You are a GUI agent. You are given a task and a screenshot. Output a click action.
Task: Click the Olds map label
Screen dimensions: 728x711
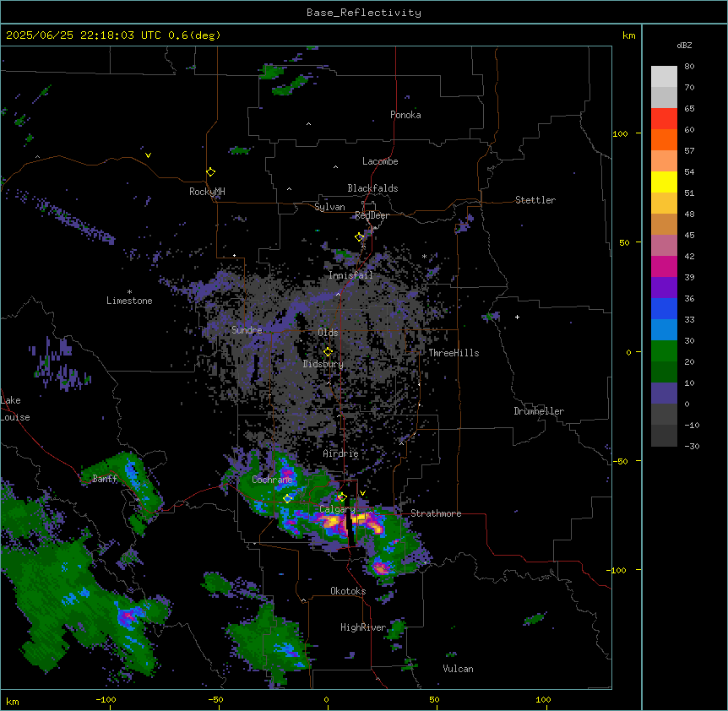point(328,333)
